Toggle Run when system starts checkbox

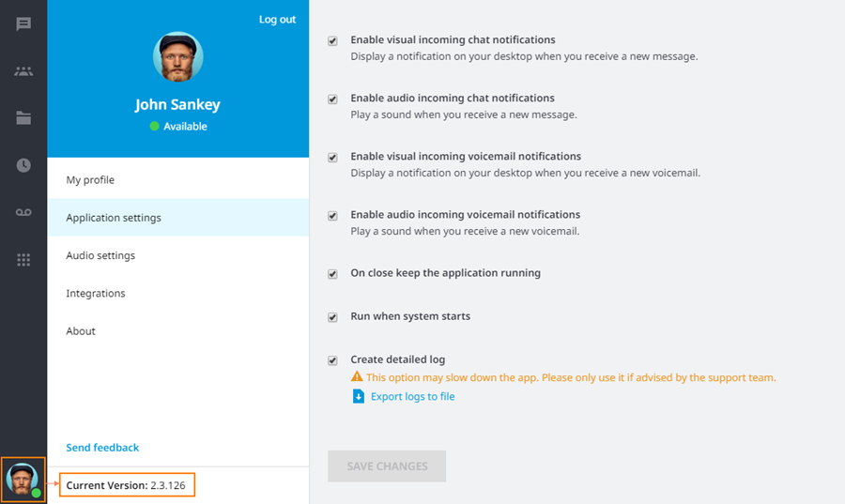coord(332,317)
